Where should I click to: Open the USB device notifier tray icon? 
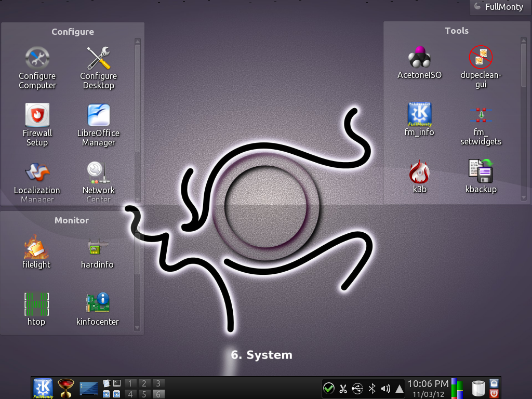pyautogui.click(x=357, y=389)
